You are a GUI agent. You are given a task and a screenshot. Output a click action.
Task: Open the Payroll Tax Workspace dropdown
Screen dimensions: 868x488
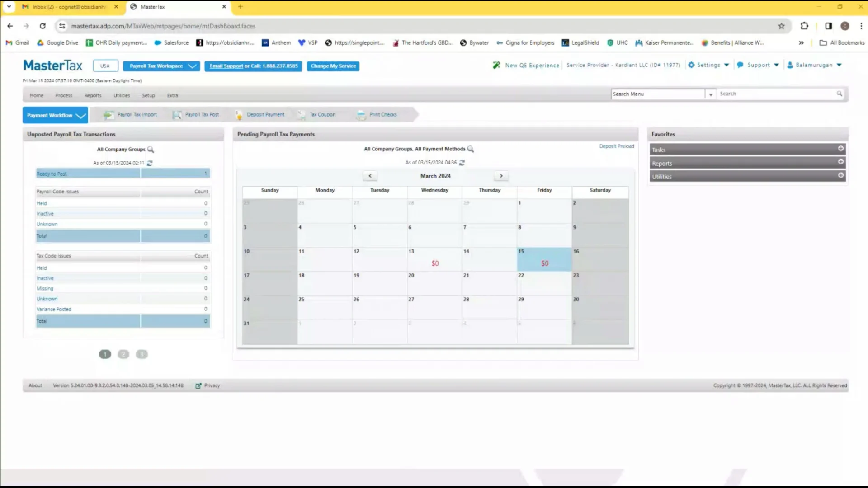tap(161, 66)
